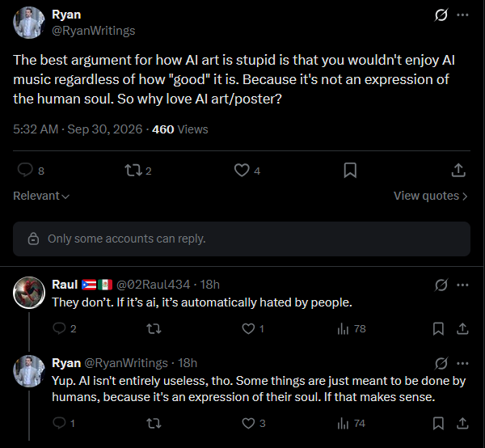Repost the main tweet with 2 reposts
Viewport: 485px width, 448px height.
[x=133, y=170]
